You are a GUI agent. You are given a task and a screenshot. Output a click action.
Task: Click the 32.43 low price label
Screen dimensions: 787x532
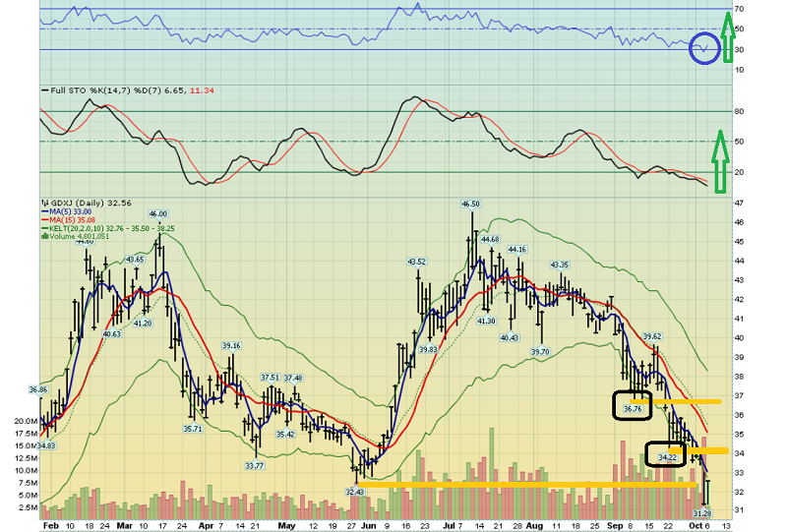pos(355,492)
